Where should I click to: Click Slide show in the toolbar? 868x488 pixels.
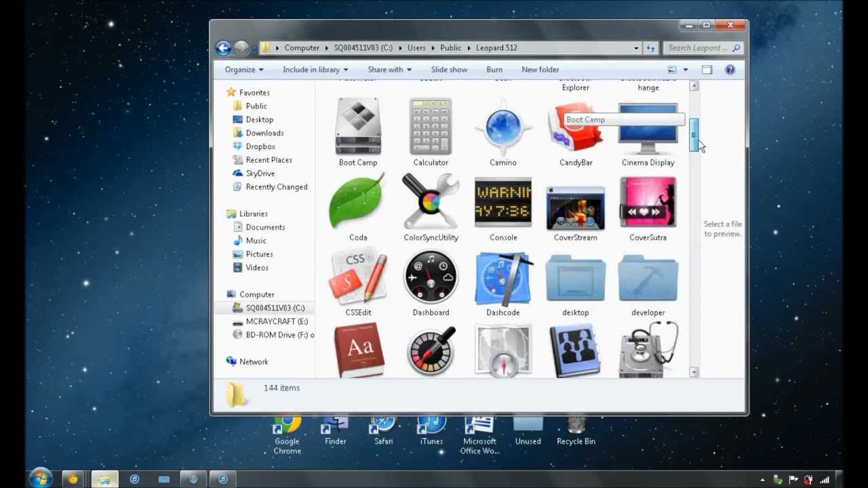click(x=449, y=69)
